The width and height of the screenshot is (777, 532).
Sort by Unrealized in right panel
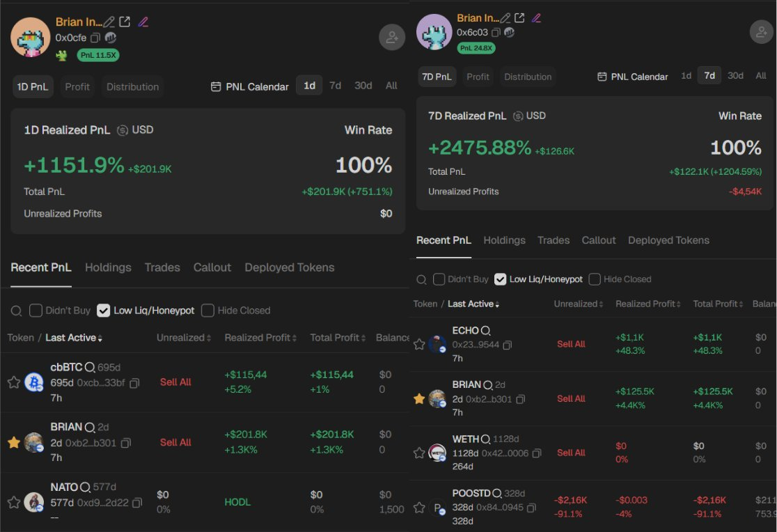[x=579, y=304]
